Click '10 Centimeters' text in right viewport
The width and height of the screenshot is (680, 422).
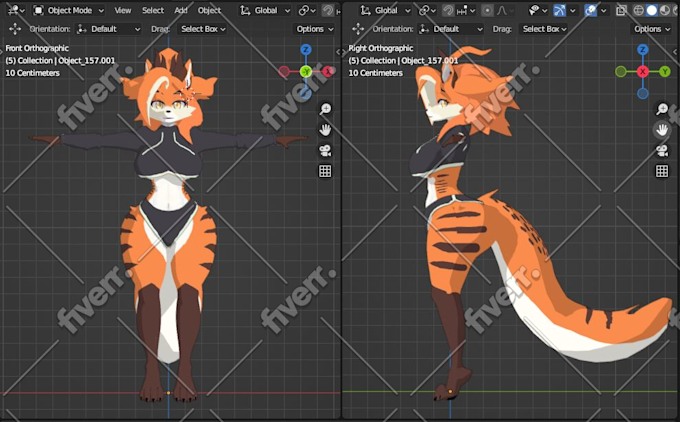pyautogui.click(x=376, y=73)
